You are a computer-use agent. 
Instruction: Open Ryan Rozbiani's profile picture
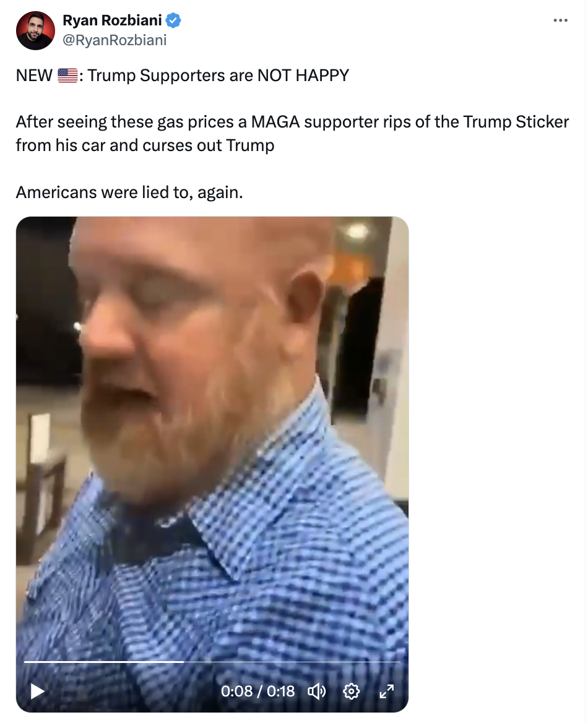click(x=35, y=30)
